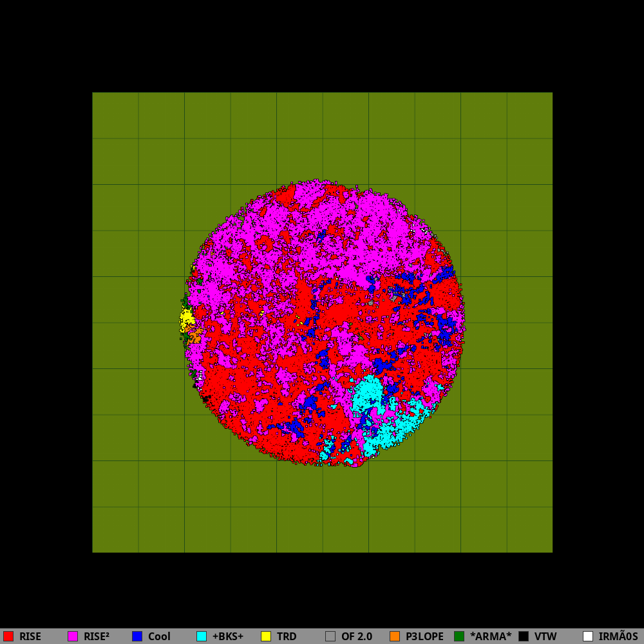
Task: Click the magenta RISE² legend swatch
Action: [x=73, y=636]
